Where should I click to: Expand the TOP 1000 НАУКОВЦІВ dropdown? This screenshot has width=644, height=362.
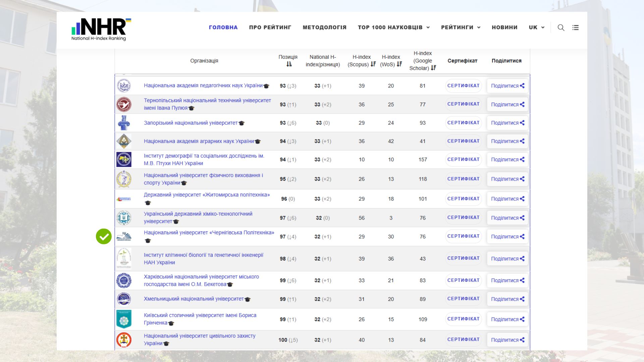pos(393,27)
